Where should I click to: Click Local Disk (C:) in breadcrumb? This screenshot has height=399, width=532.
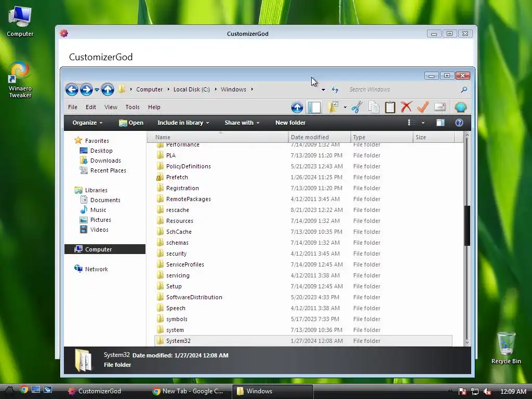192,89
